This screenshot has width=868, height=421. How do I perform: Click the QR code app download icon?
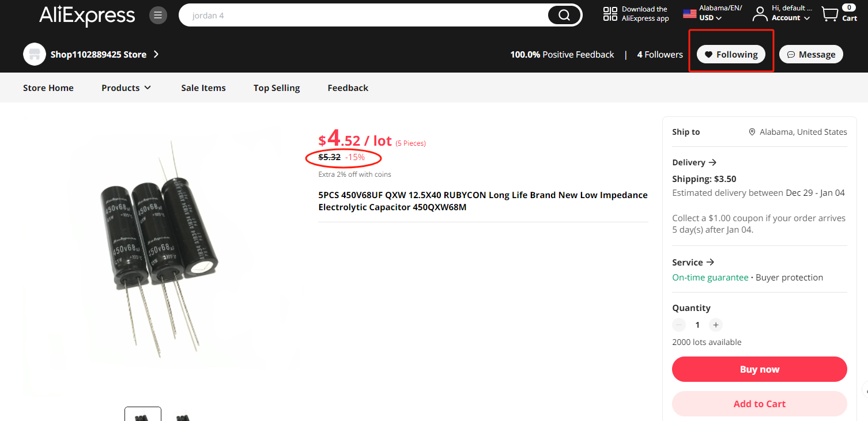[x=610, y=14]
